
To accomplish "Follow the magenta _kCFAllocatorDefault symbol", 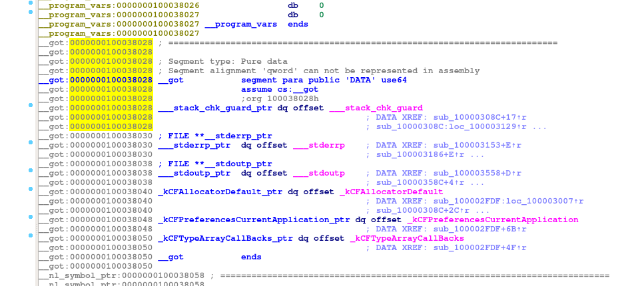I will pos(392,192).
